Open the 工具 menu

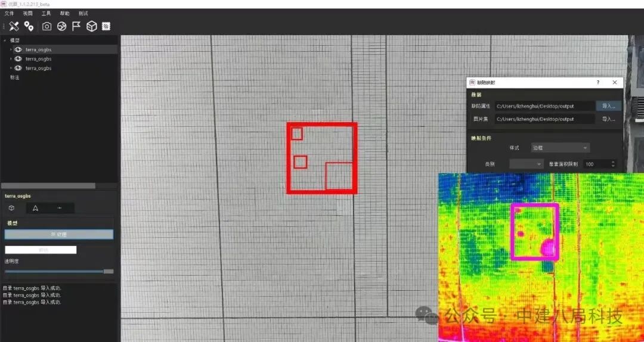46,13
